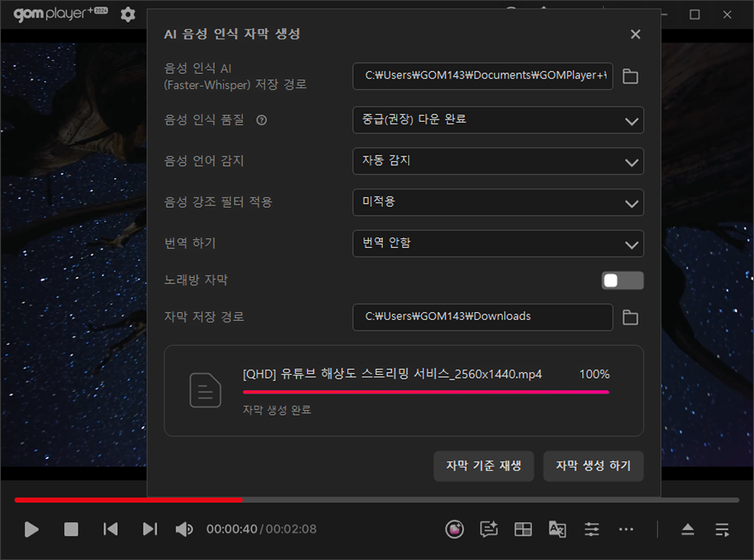Expand the 음성 언어 감지 dropdown
The height and width of the screenshot is (560, 754).
(497, 160)
